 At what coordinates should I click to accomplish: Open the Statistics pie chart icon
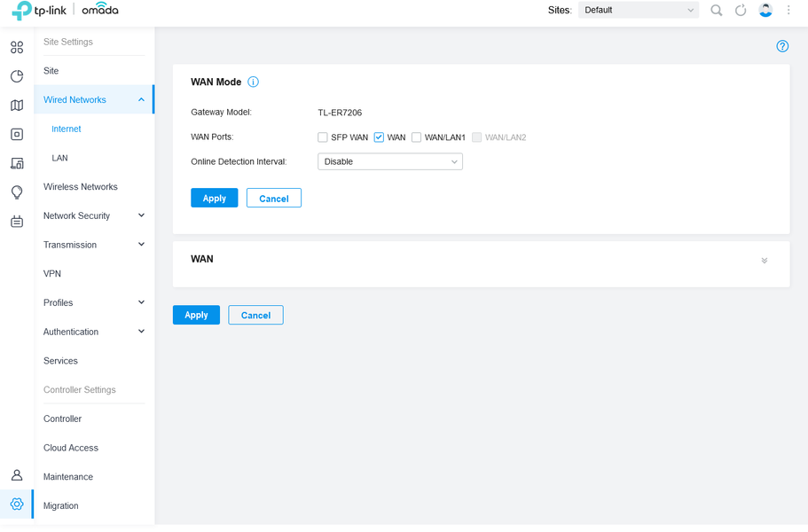[17, 76]
